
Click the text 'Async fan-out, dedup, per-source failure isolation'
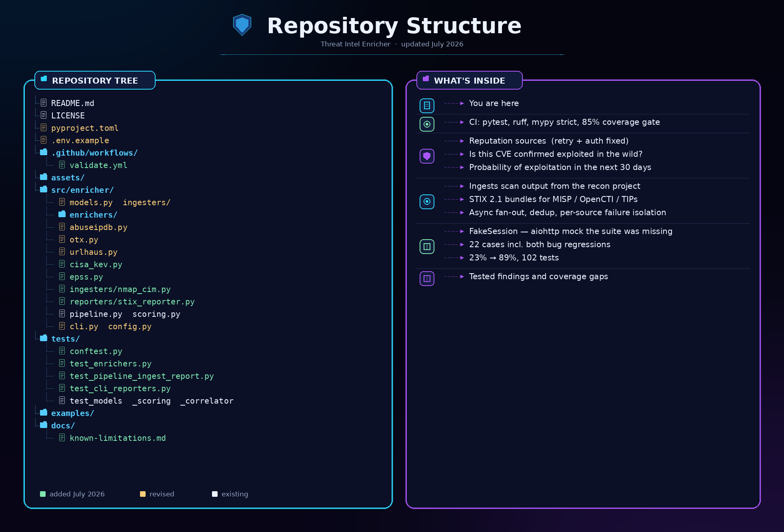568,212
